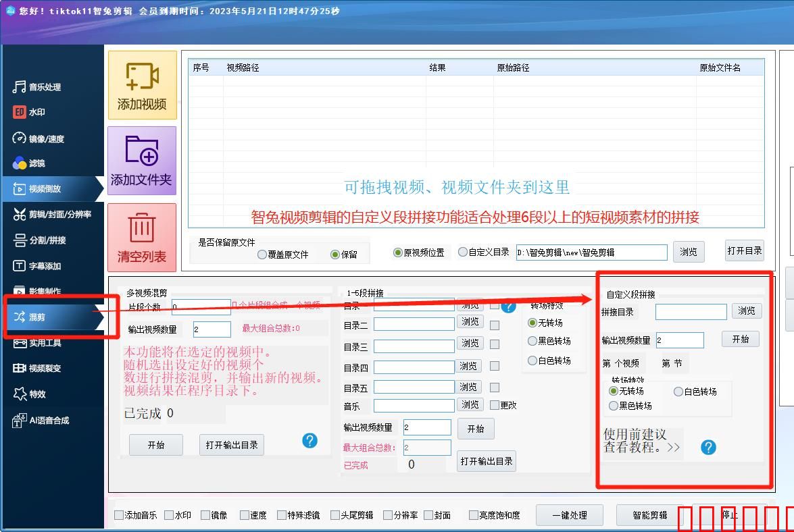Enable the 速度 checkbox
This screenshot has height=532, width=794.
253,515
